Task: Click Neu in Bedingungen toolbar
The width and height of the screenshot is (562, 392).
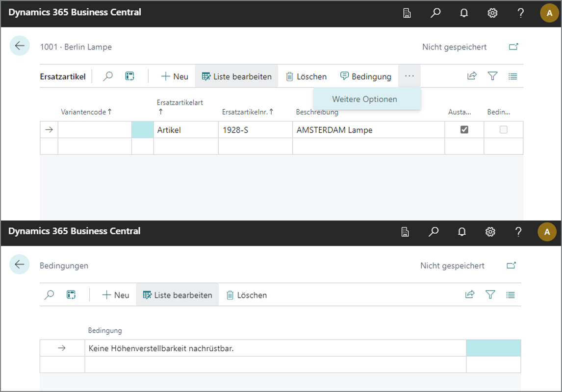Action: [x=115, y=295]
